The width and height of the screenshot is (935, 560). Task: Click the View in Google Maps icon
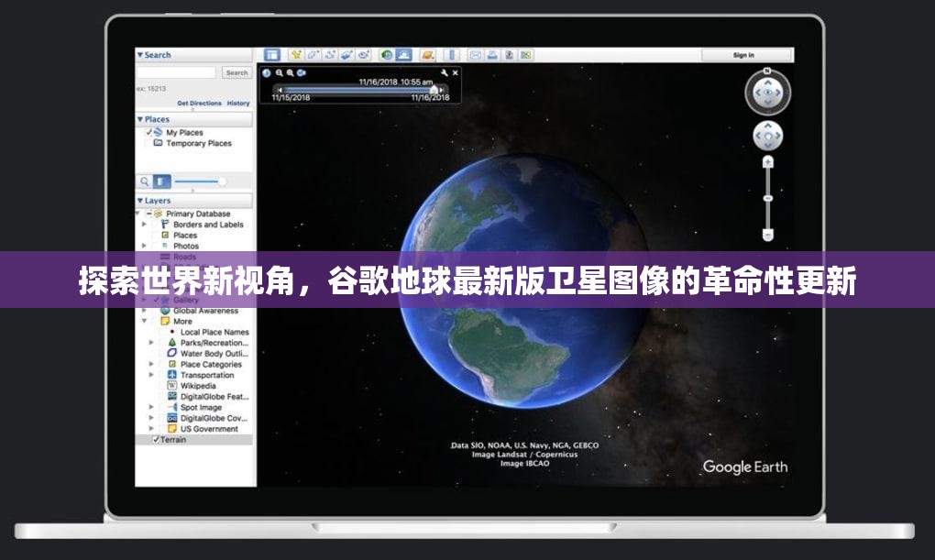[x=525, y=55]
